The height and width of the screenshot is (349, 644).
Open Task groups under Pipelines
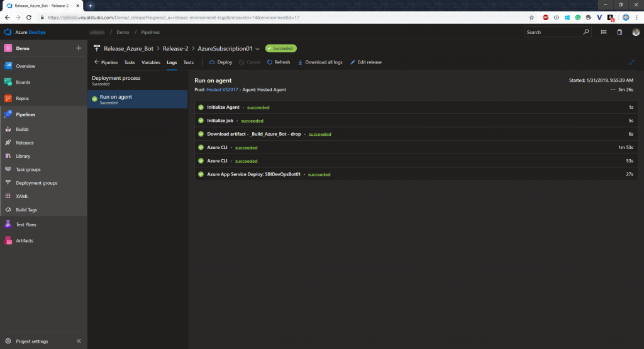[x=28, y=170]
